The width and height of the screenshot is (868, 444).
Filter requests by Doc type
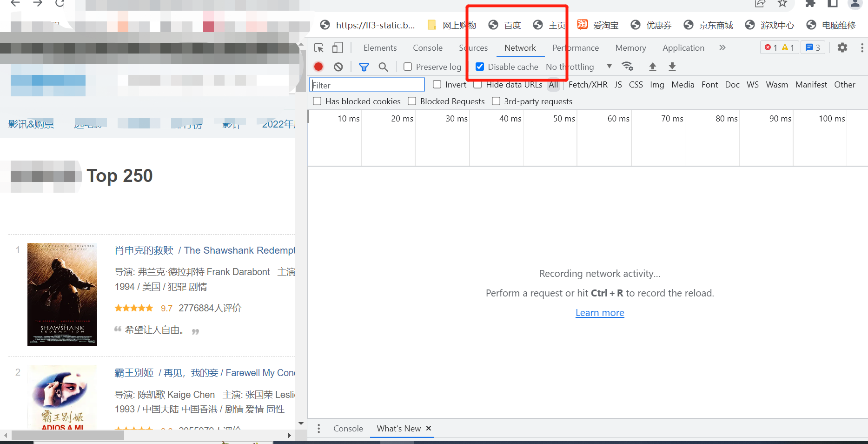click(732, 85)
